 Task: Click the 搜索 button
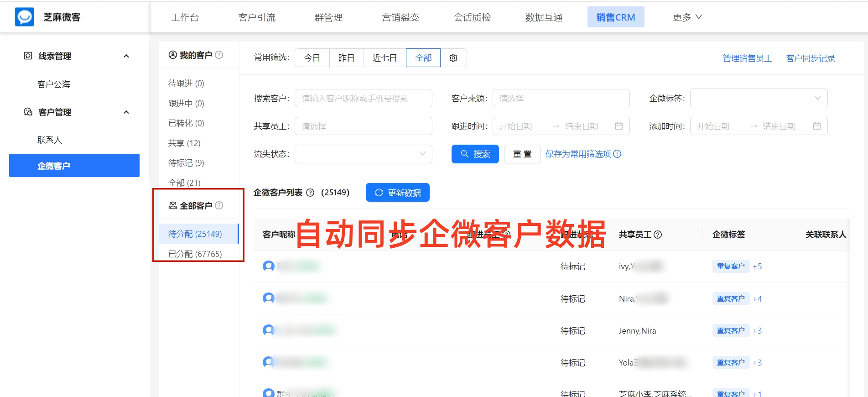tap(475, 154)
